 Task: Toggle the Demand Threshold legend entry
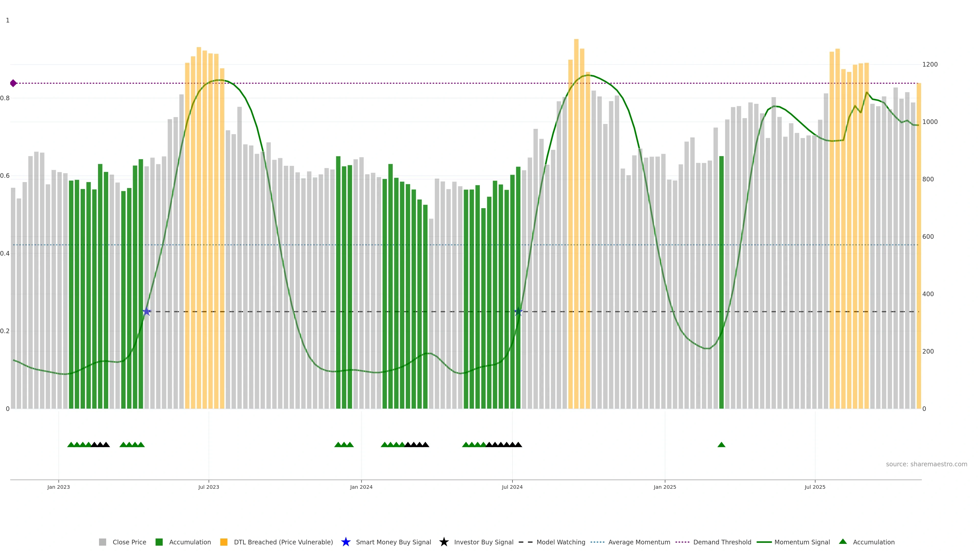tap(722, 542)
